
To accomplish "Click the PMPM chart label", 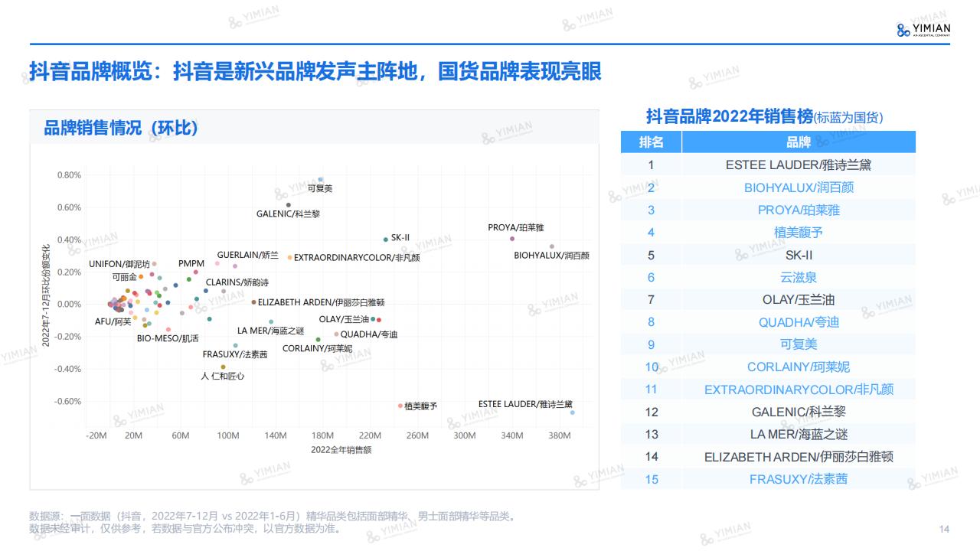I will tap(191, 263).
